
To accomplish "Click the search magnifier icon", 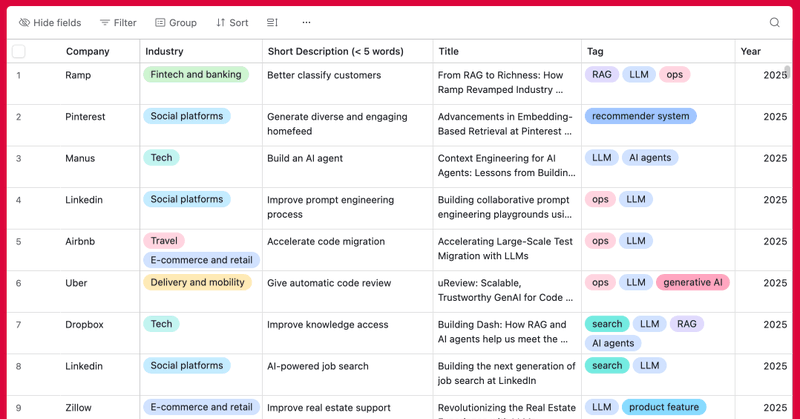I will [774, 22].
